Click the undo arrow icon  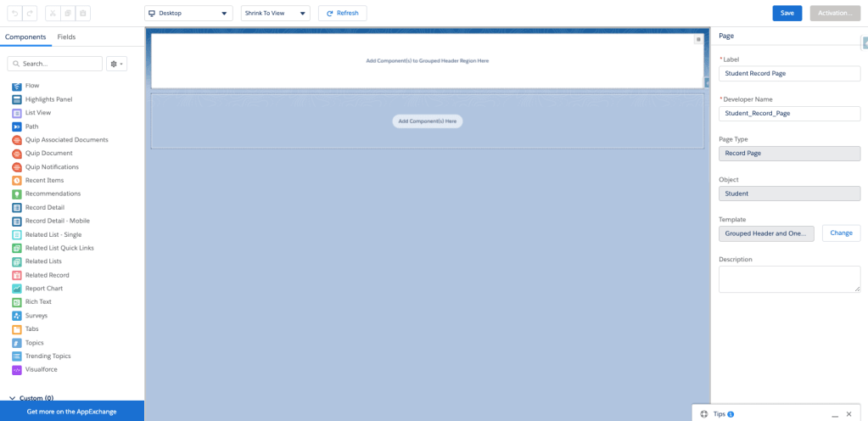(14, 14)
